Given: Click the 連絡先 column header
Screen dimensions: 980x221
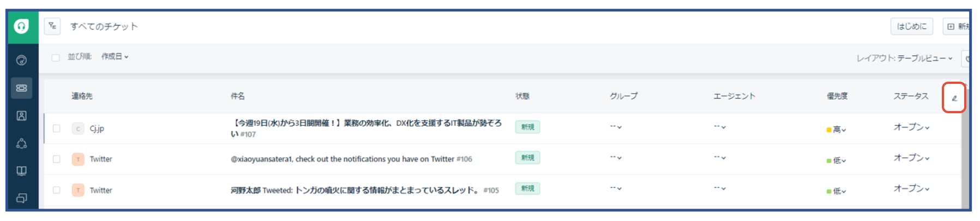Looking at the screenshot, I should 82,96.
